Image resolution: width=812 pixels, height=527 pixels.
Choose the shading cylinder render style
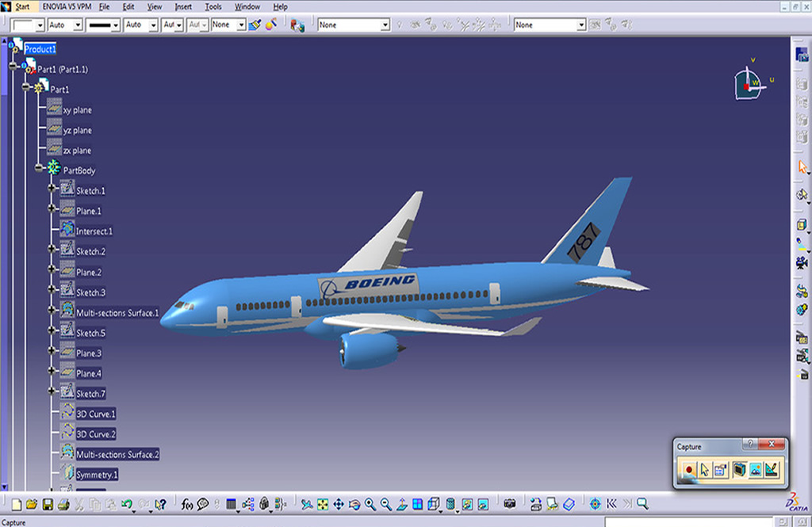450,504
